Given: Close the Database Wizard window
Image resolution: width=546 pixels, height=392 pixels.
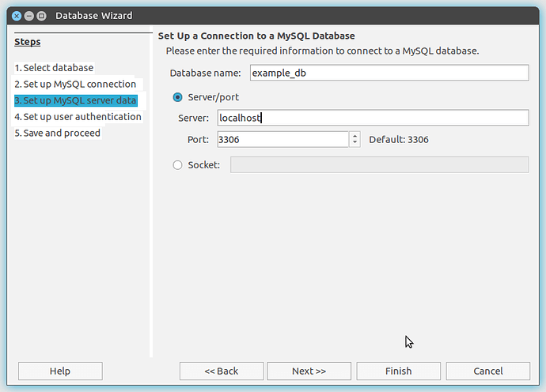Looking at the screenshot, I should point(16,16).
